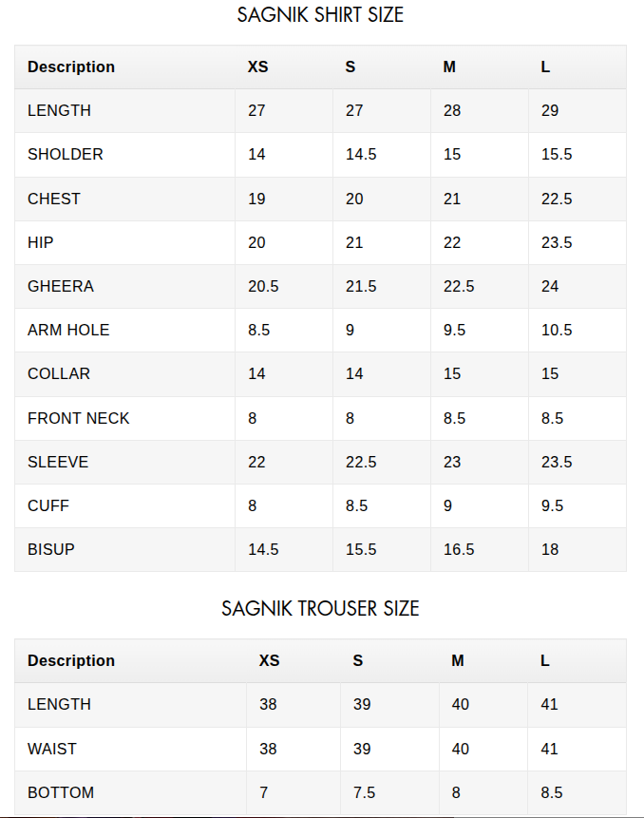The image size is (644, 818).
Task: Select the SLEEVE row label
Action: coord(58,463)
